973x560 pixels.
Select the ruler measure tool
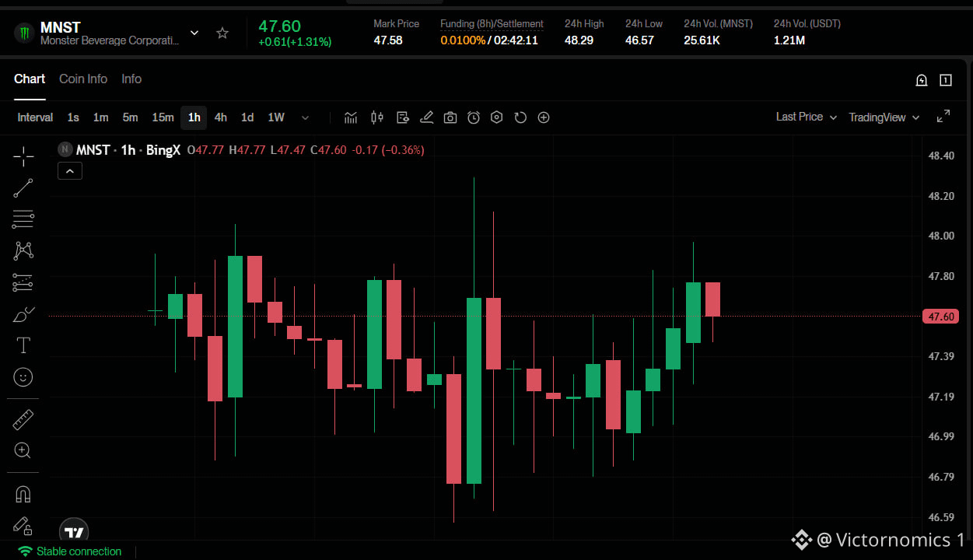pyautogui.click(x=23, y=420)
